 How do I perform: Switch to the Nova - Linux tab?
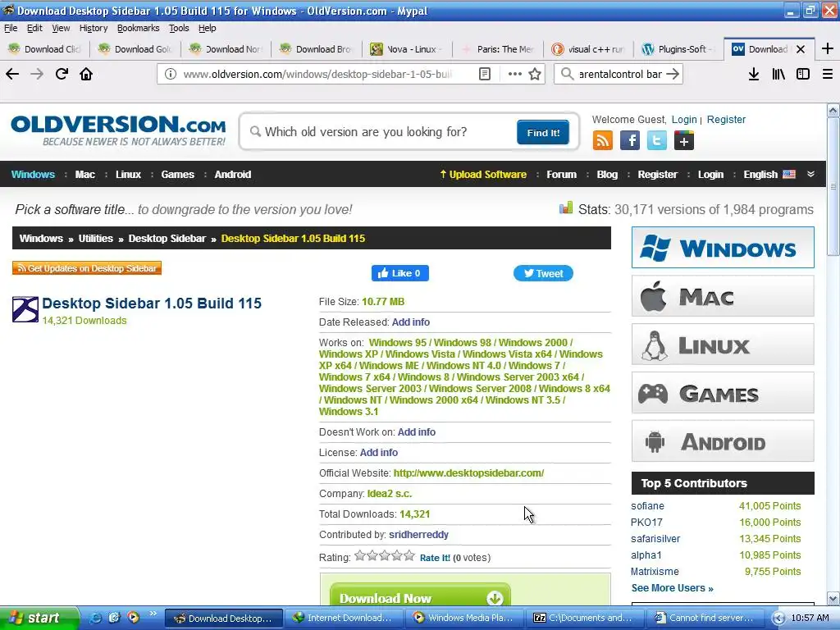[x=407, y=49]
